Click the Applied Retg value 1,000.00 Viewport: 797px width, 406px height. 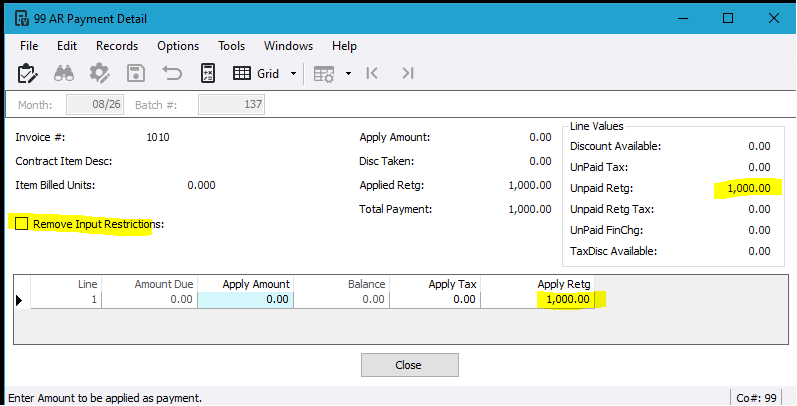click(x=530, y=185)
